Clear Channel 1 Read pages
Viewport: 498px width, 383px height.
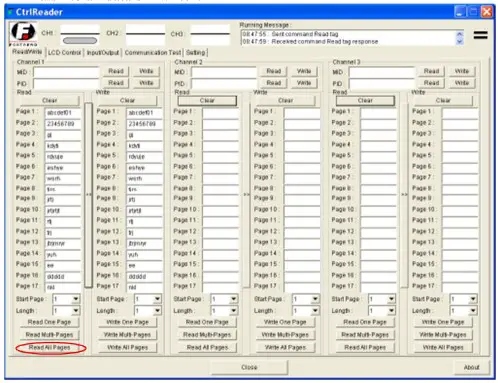(49, 100)
